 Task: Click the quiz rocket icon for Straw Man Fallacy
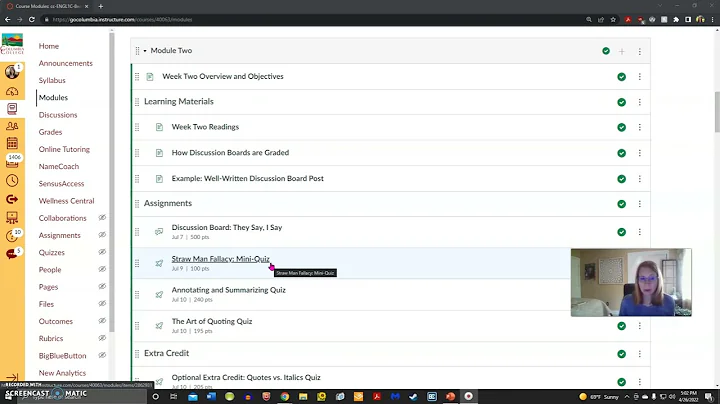point(159,263)
